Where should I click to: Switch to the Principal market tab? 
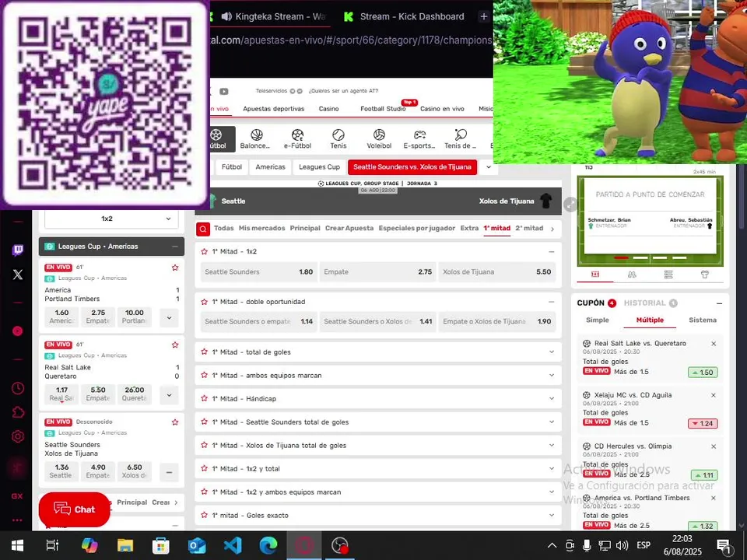click(305, 229)
